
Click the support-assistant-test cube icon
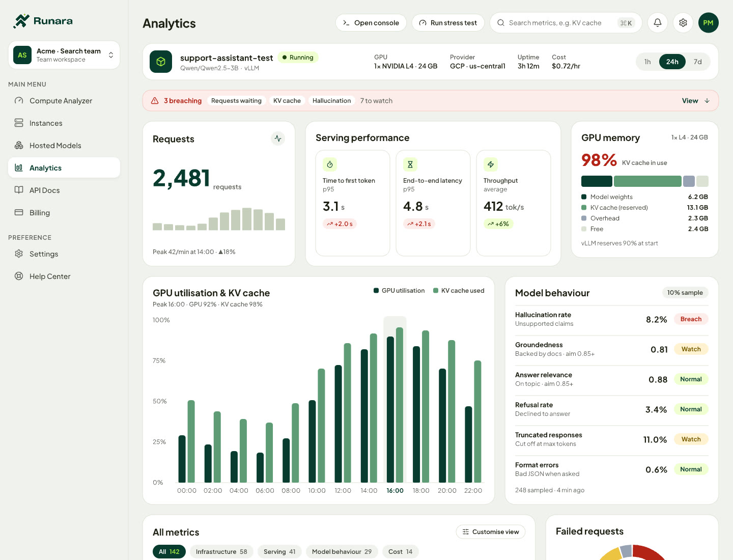[161, 62]
